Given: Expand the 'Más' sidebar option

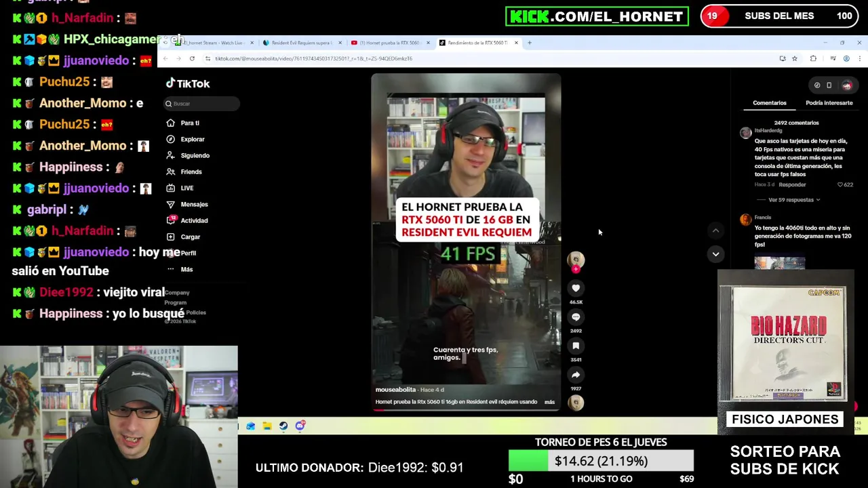Looking at the screenshot, I should click(186, 270).
